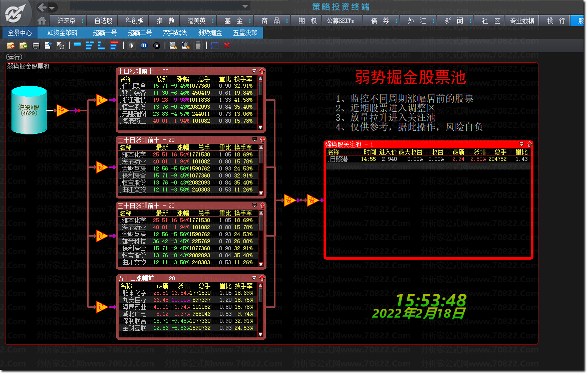This screenshot has height=374, width=588.
Task: Click the magnifier search toolbar icon
Action: point(173,46)
